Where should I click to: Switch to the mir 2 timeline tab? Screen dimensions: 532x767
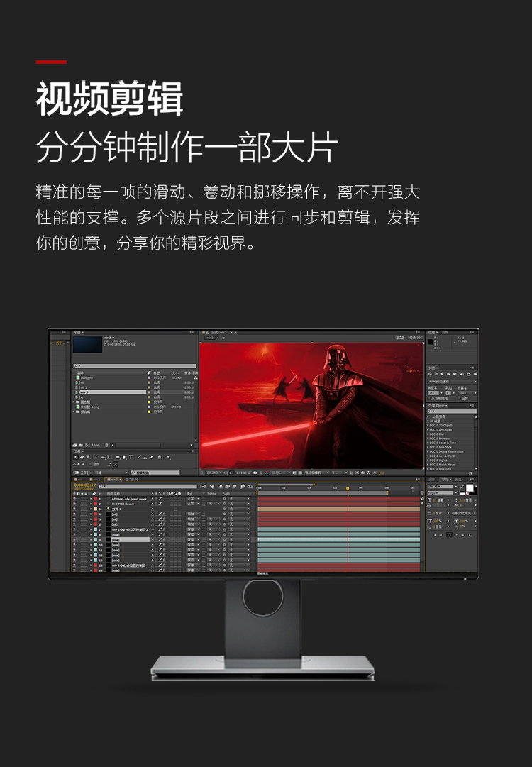point(95,480)
